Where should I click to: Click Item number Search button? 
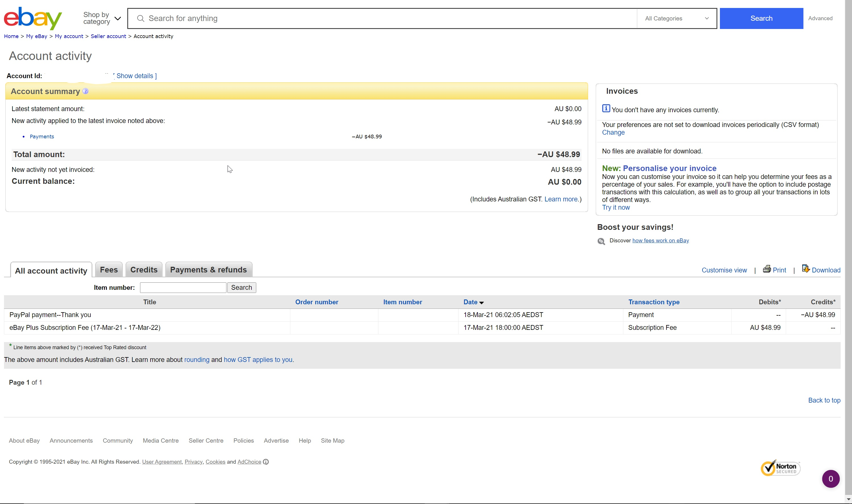pos(241,288)
